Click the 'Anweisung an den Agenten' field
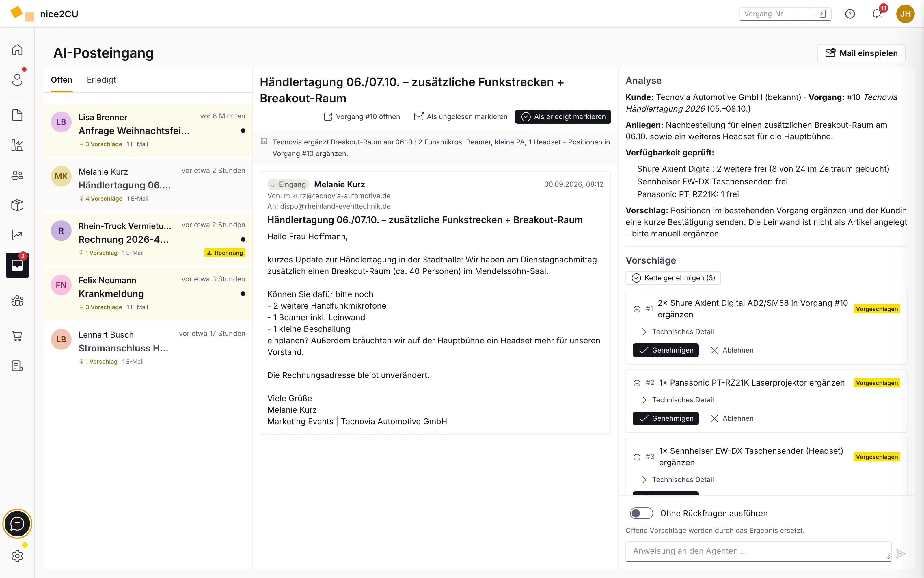 [758, 551]
